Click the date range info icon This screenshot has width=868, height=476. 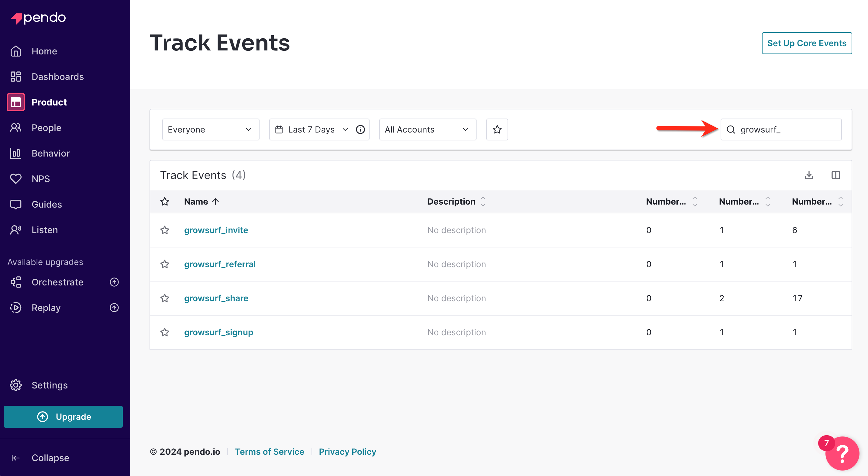360,129
